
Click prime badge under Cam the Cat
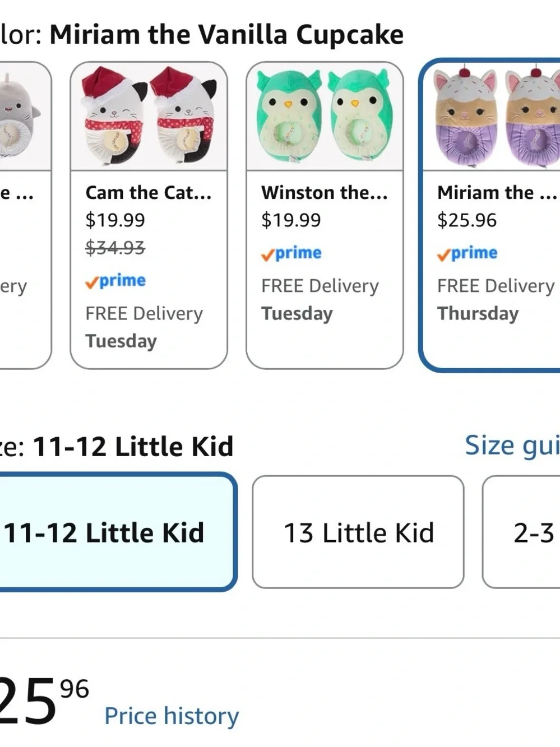(x=115, y=281)
